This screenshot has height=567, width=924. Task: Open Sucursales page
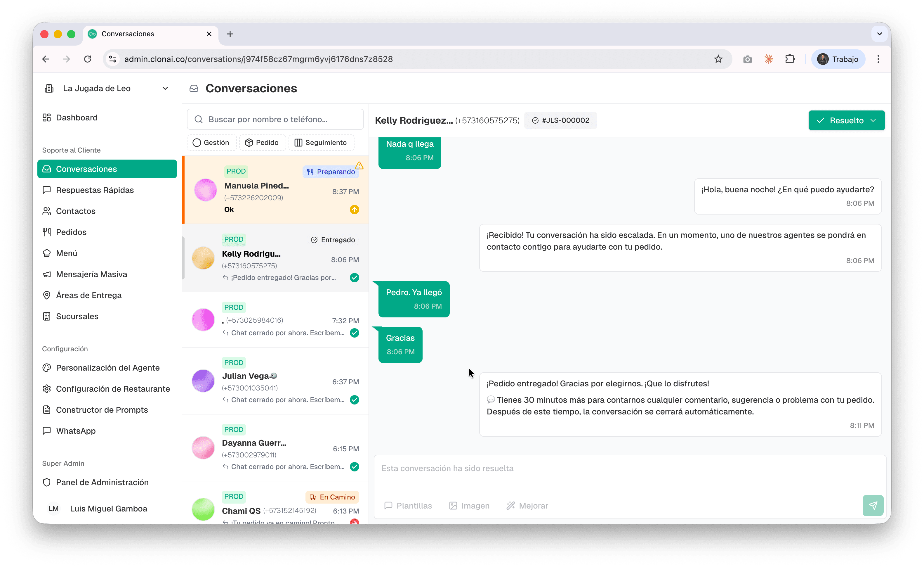coord(107,316)
